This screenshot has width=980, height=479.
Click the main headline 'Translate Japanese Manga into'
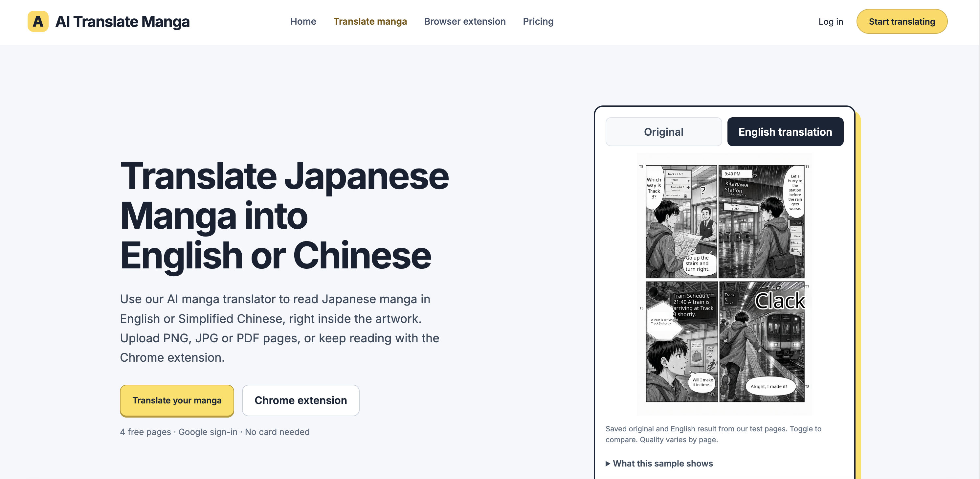284,195
